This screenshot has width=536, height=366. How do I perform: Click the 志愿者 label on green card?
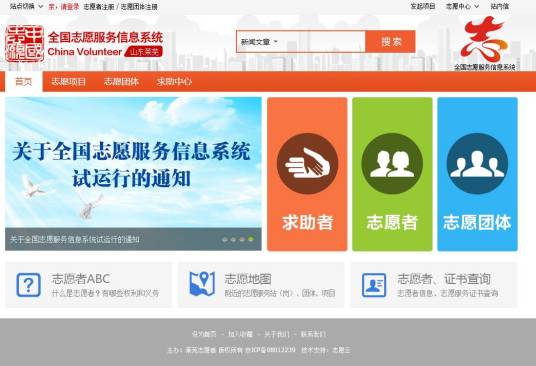(x=392, y=222)
